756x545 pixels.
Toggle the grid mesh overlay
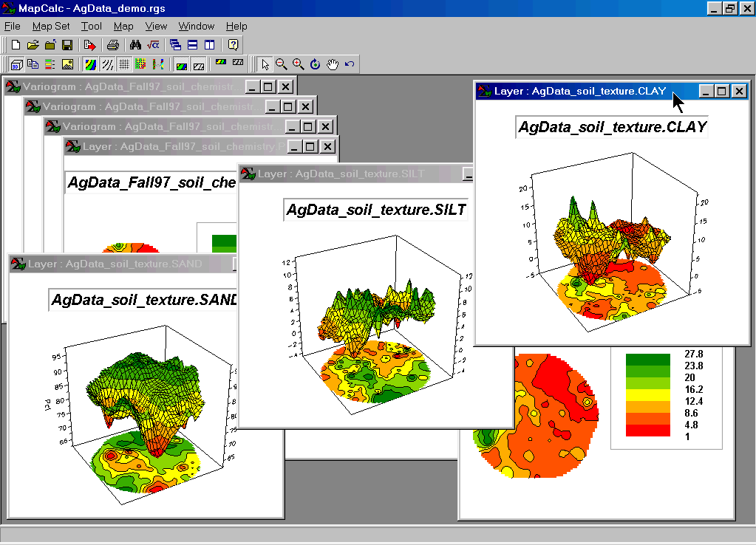124,64
